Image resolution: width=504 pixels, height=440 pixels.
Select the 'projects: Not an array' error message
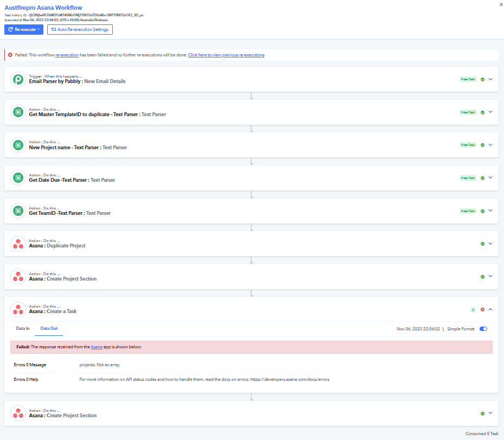click(x=100, y=365)
